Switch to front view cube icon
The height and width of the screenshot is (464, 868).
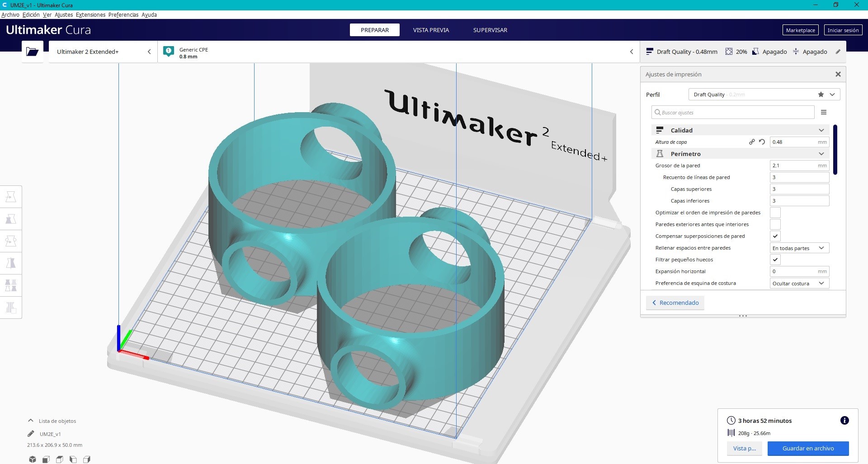[x=46, y=459]
